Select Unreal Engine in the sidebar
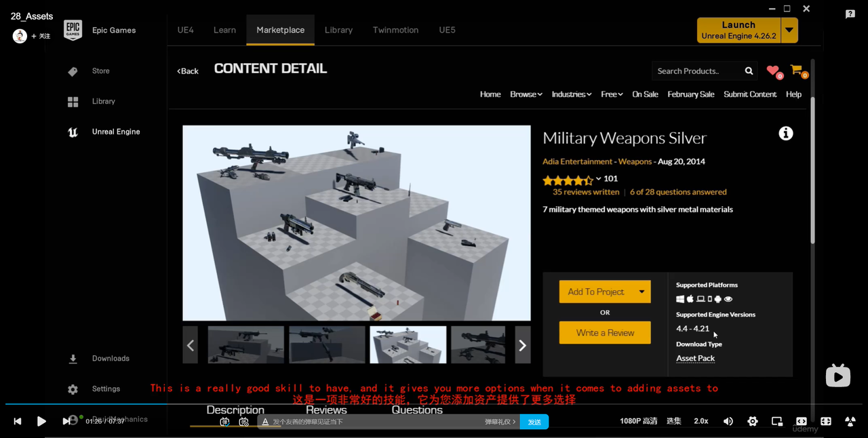Viewport: 868px width, 438px height. 115,132
